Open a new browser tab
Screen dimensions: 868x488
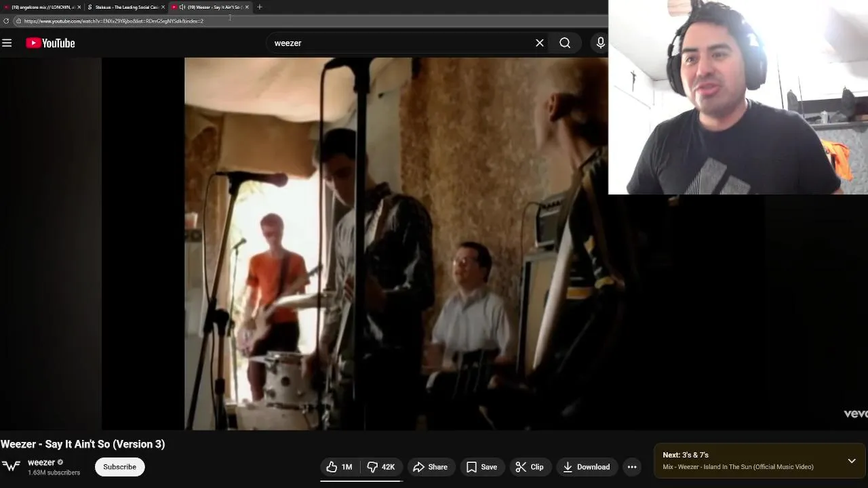coord(259,7)
